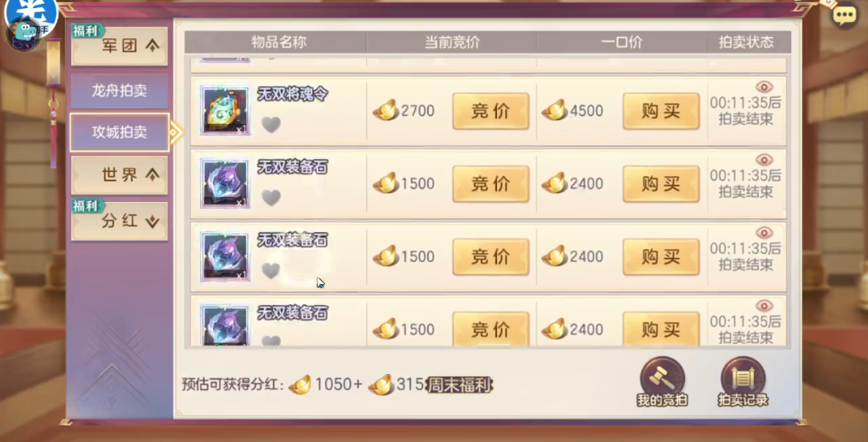Image resolution: width=868 pixels, height=442 pixels.
Task: Favorite 无双将魂令 with the heart icon
Action: (271, 125)
